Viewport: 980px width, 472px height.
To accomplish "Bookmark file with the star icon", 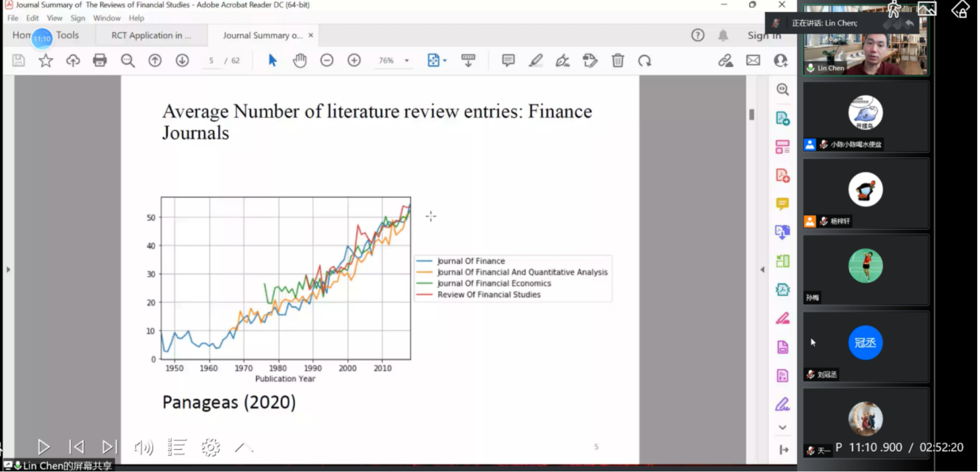I will 45,60.
